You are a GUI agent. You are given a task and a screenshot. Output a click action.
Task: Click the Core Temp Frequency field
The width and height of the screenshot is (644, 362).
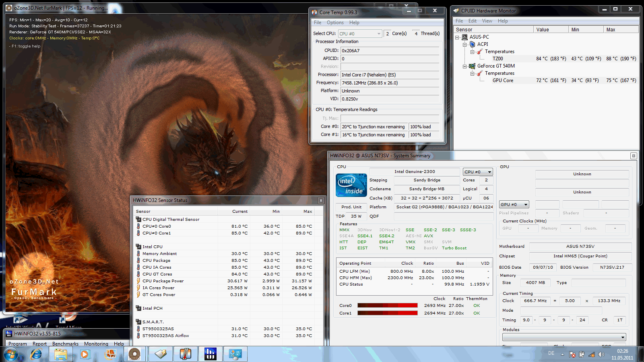[x=390, y=83]
